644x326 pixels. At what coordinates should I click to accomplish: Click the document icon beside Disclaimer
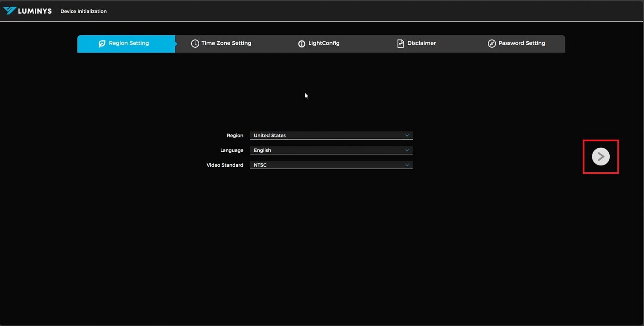pos(401,43)
